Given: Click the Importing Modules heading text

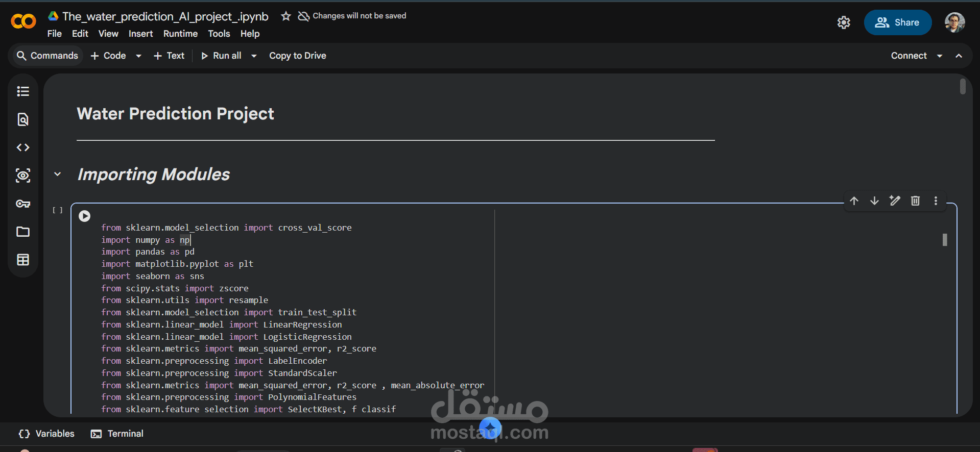Looking at the screenshot, I should [x=154, y=174].
